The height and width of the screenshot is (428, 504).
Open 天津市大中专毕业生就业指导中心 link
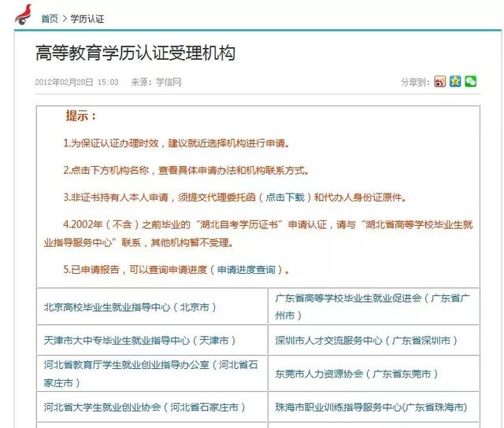(x=140, y=341)
